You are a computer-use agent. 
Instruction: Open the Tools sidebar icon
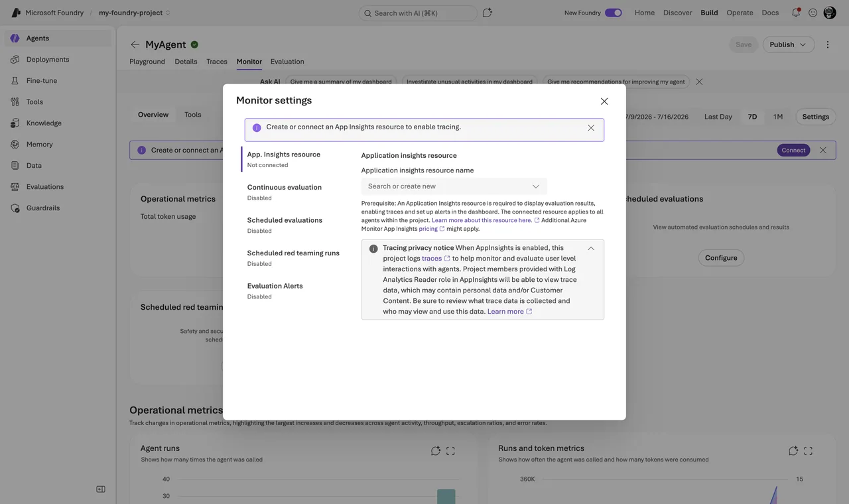point(15,102)
